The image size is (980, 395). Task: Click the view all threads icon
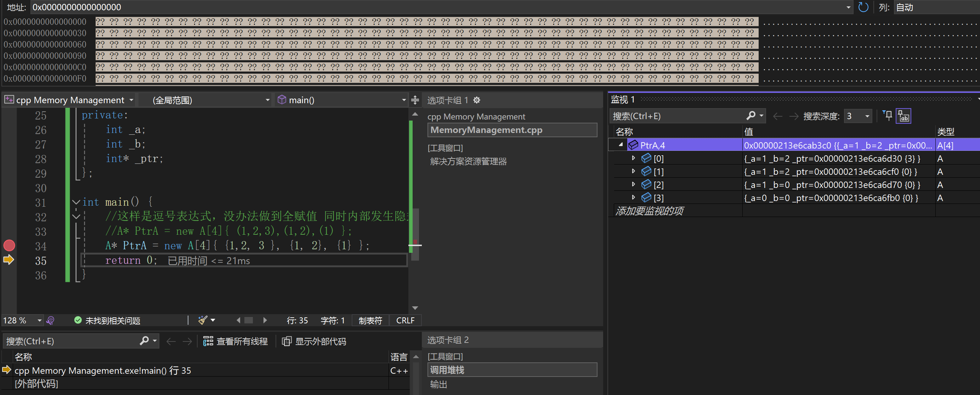pyautogui.click(x=208, y=341)
